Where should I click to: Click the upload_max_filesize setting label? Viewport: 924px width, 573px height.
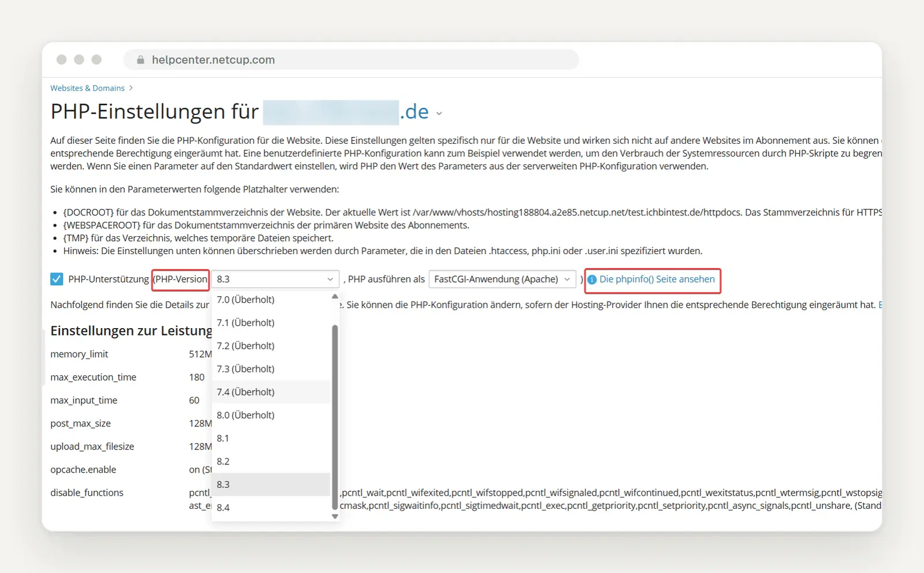click(x=92, y=447)
